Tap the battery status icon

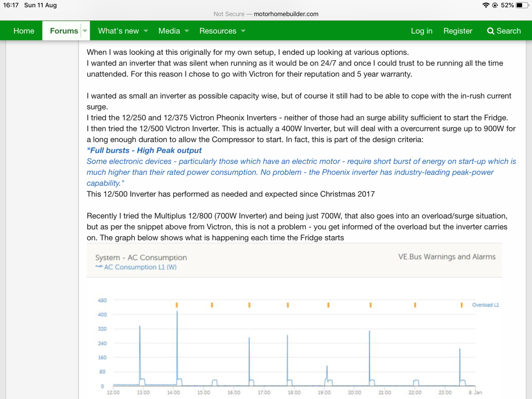pyautogui.click(x=522, y=5)
